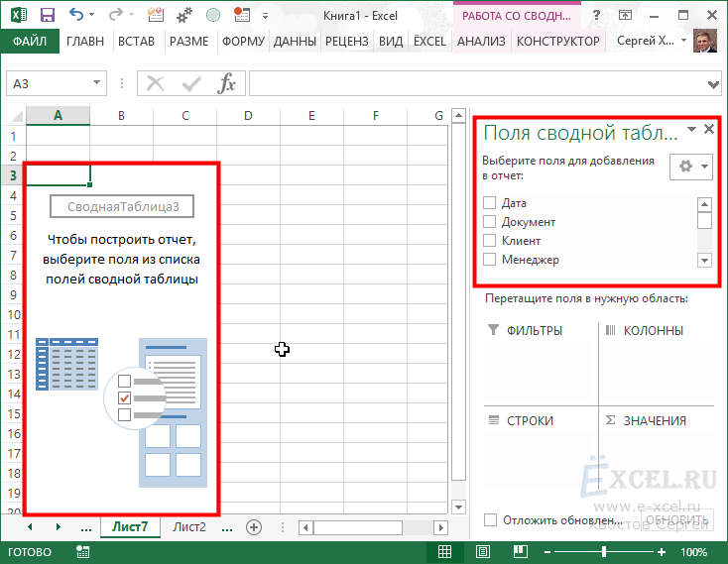Open the ГЛАВН ribbon tab
Viewport: 728px width, 564px height.
85,42
